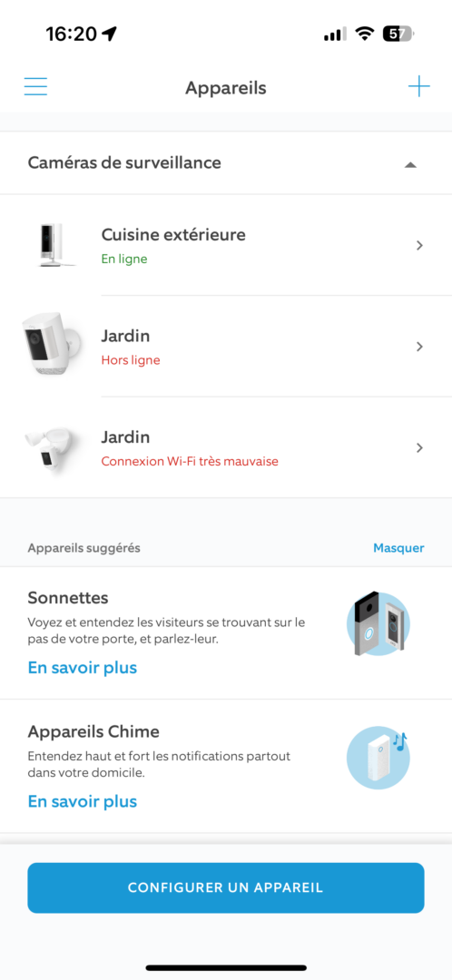Tap the Jardin spotlight camera image
The image size is (452, 980).
[51, 345]
